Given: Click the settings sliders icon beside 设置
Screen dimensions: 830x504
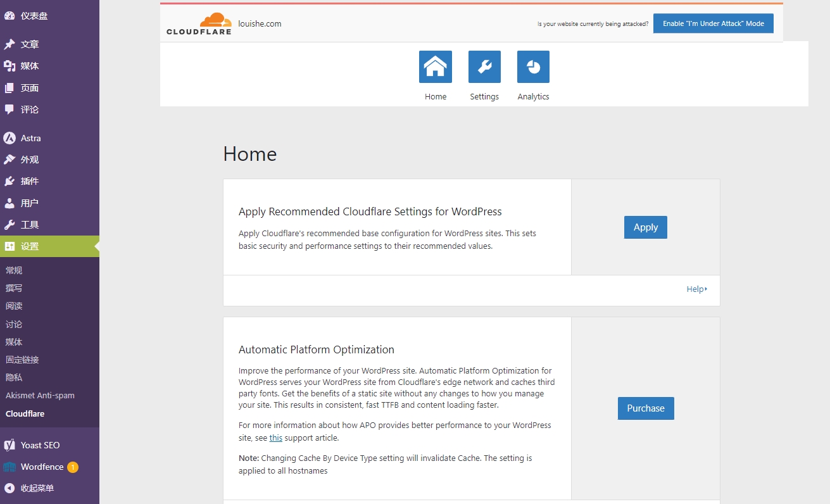Looking at the screenshot, I should coord(9,246).
